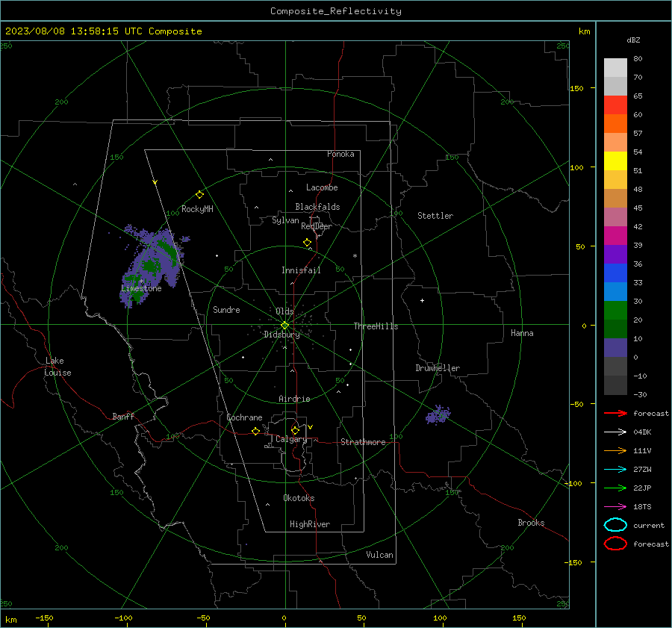Click the Composite_Reflectivity title
672x628 pixels.
(336, 11)
